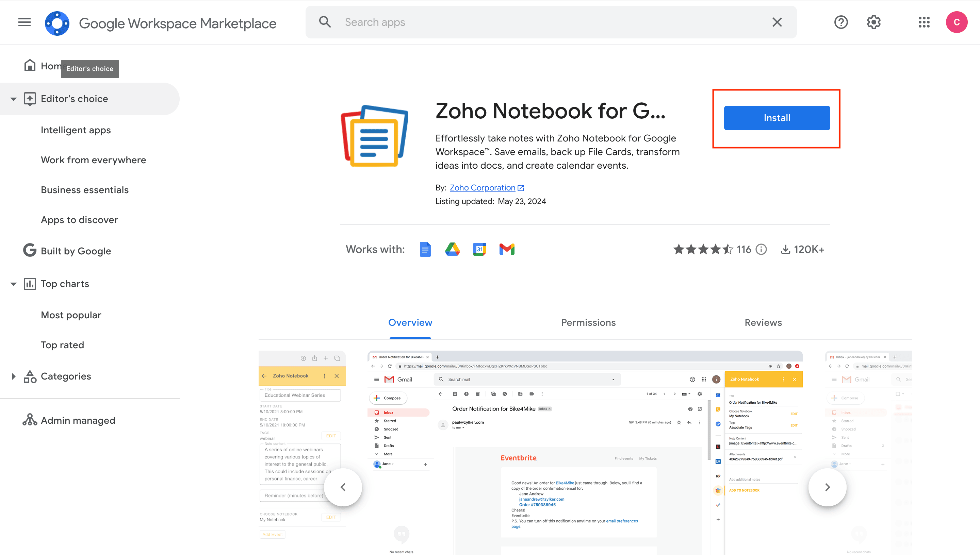Collapse the Top charts section arrow
Screen dimensions: 980x555
tap(14, 284)
